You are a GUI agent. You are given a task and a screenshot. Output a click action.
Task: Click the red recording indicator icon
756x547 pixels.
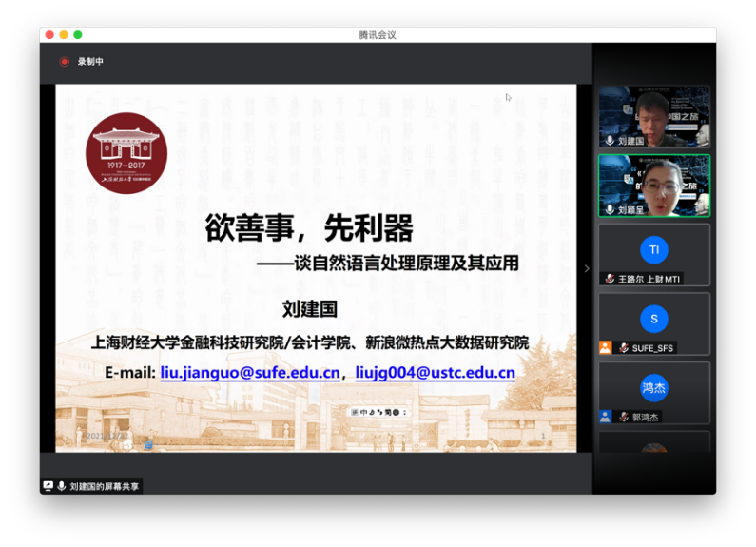65,62
